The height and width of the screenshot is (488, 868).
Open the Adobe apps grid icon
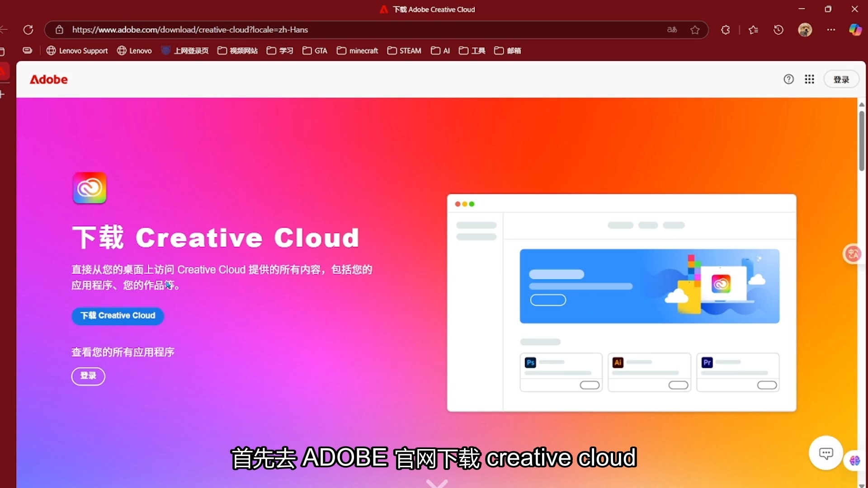pyautogui.click(x=809, y=80)
